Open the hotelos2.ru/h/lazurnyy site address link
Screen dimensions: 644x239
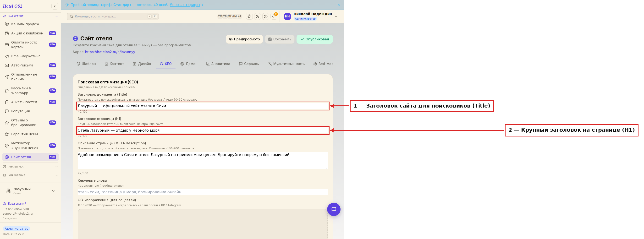click(110, 52)
